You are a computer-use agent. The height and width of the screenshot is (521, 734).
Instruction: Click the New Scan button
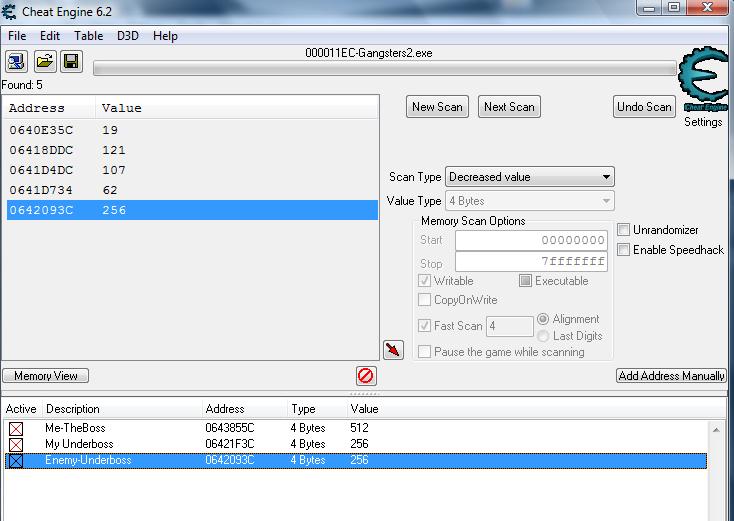(437, 107)
